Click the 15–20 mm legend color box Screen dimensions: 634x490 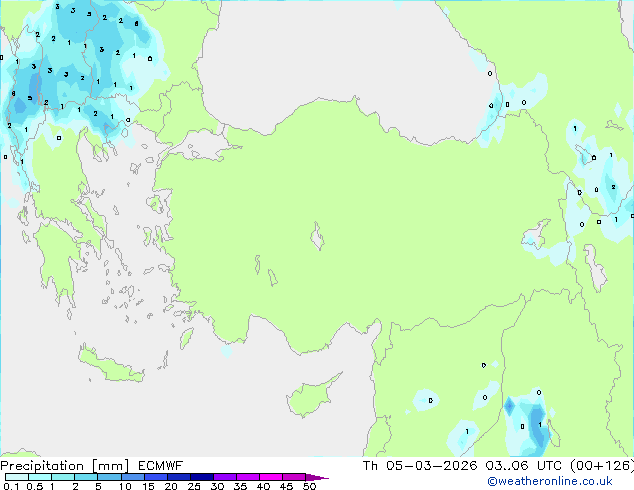tap(155, 477)
